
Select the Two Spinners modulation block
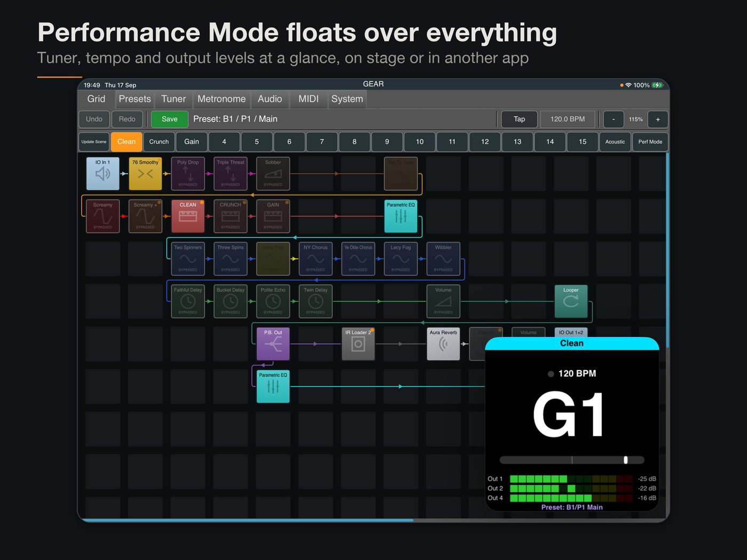(x=188, y=259)
